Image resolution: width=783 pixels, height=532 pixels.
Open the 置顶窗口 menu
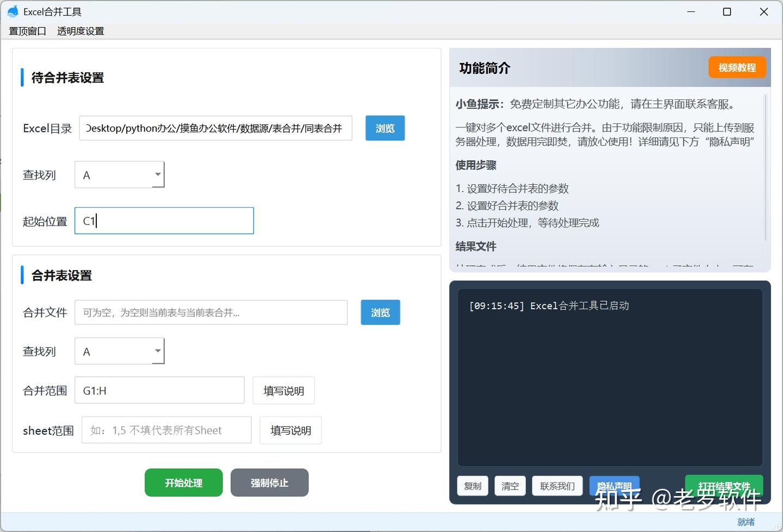[27, 31]
